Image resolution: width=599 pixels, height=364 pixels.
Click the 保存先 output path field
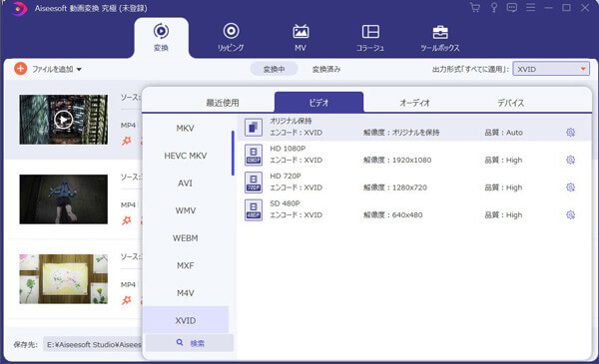pos(93,344)
